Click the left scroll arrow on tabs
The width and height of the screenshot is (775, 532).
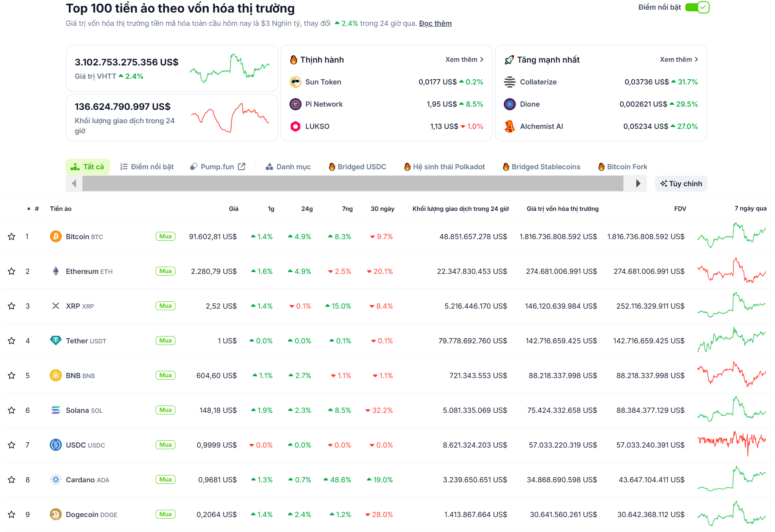74,183
